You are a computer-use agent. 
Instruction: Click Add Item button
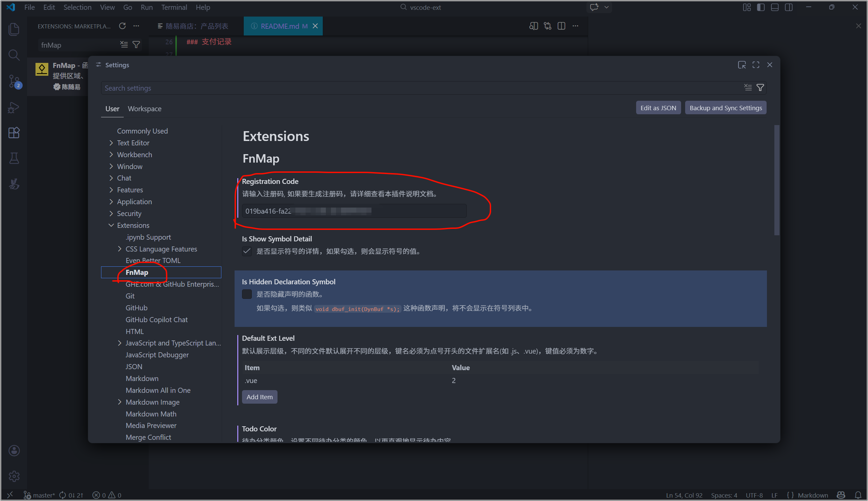(x=259, y=397)
